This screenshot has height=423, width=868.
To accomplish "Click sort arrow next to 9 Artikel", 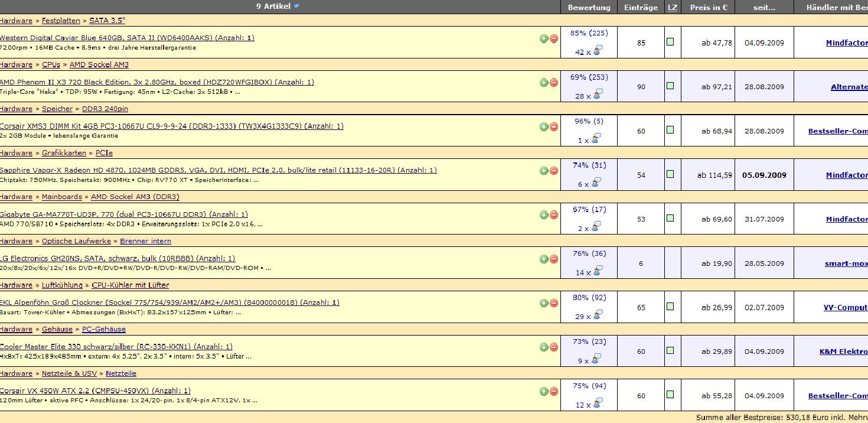I will 296,6.
